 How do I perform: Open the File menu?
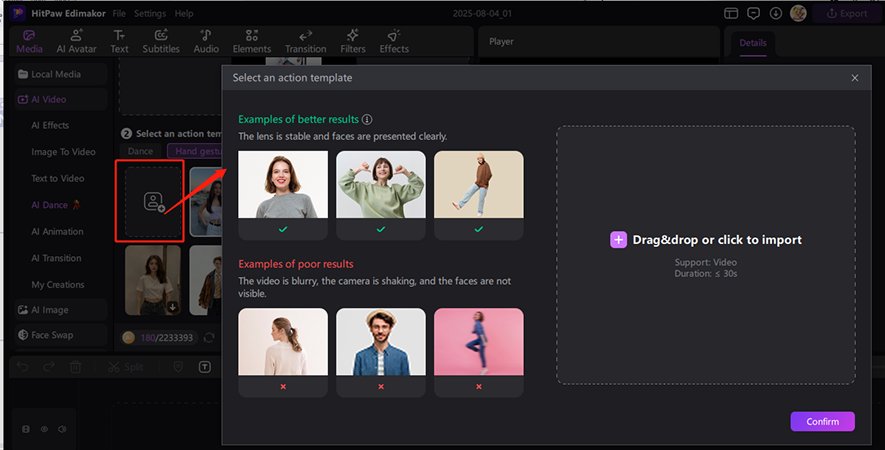[x=119, y=14]
